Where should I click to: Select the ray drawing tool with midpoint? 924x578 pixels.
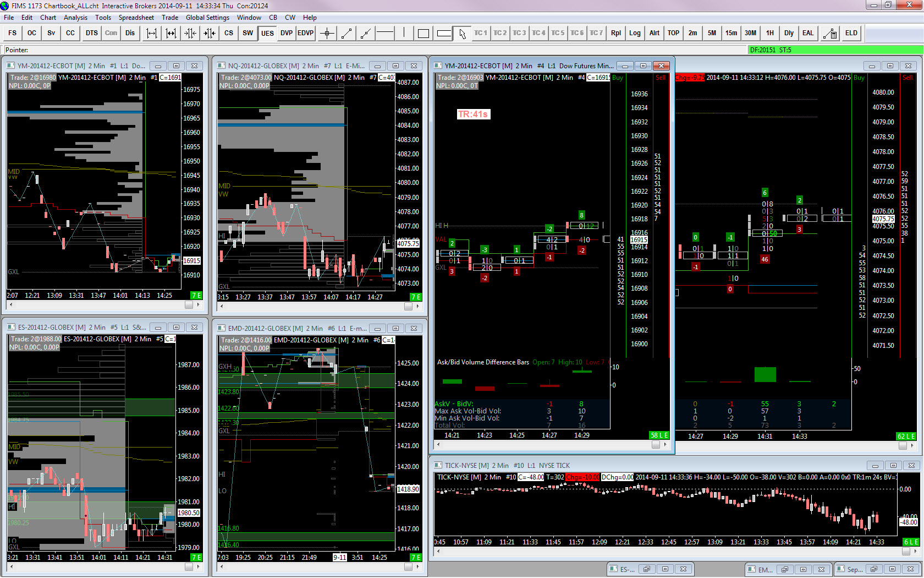click(x=366, y=33)
